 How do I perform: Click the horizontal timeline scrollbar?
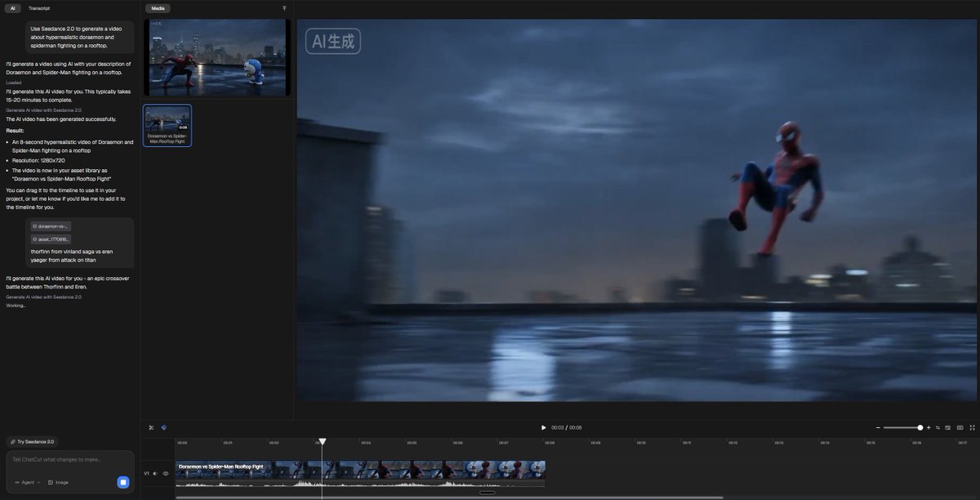[x=449, y=497]
